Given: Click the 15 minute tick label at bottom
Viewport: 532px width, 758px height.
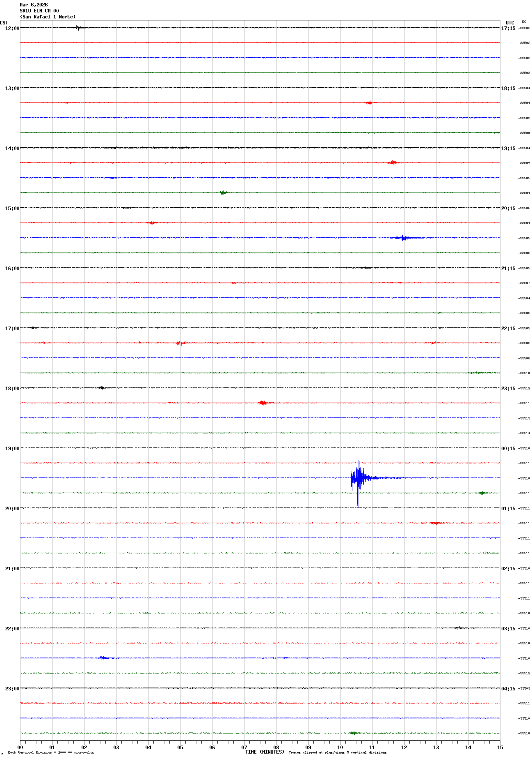Looking at the screenshot, I should click(x=500, y=747).
